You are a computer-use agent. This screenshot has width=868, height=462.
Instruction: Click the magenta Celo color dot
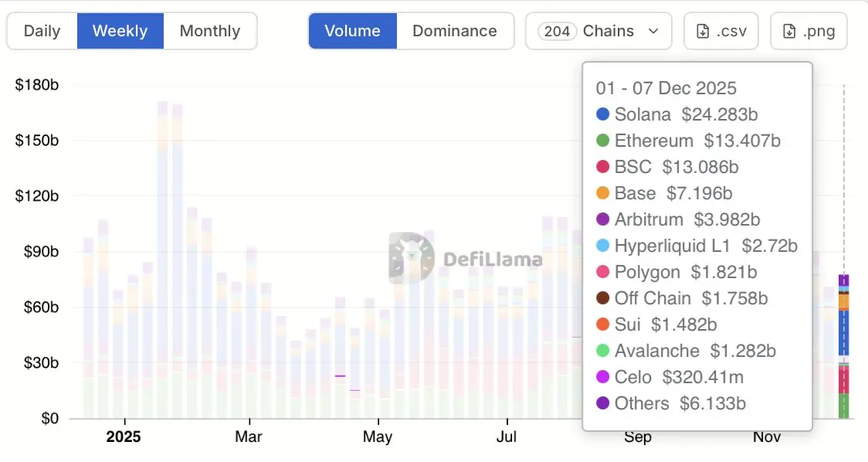click(602, 377)
